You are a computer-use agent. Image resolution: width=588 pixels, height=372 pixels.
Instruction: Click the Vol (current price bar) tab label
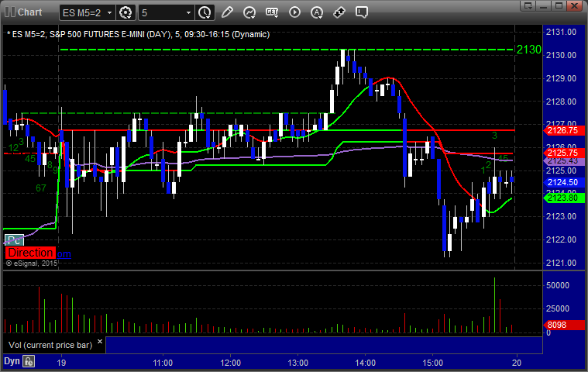50,345
